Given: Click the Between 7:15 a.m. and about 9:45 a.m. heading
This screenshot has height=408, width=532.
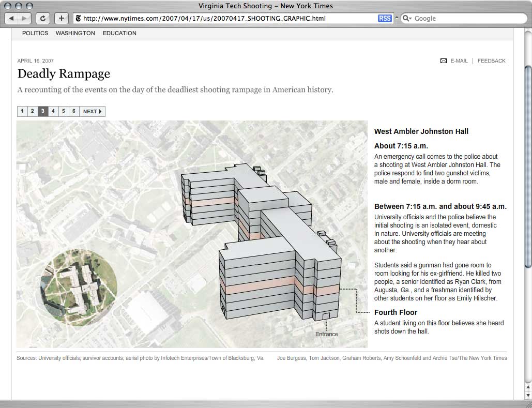Looking at the screenshot, I should tap(440, 207).
